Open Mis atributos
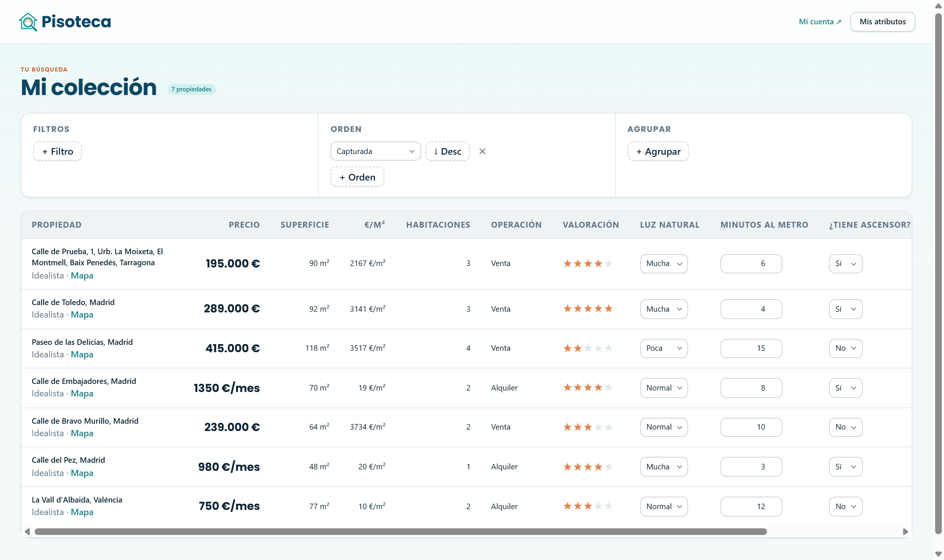Image resolution: width=944 pixels, height=560 pixels. (x=882, y=21)
